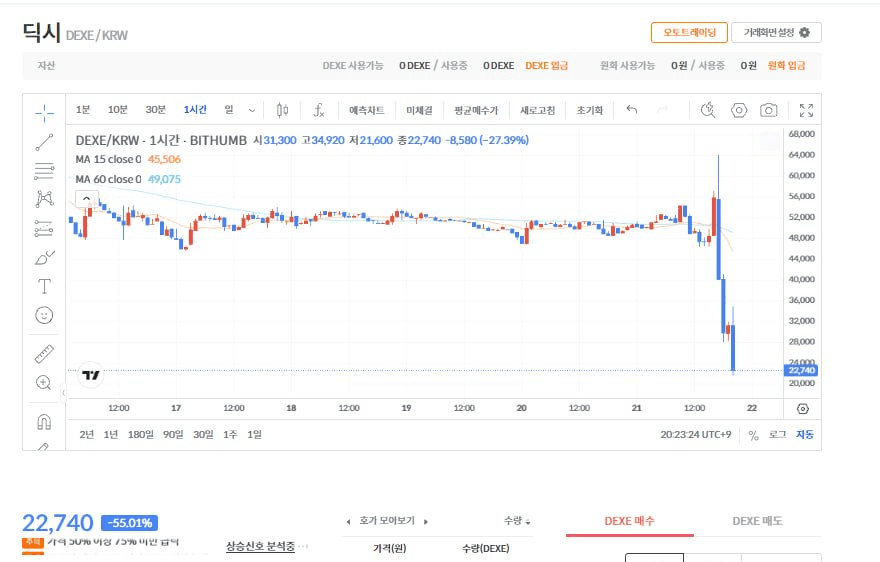Set chart range to 1주
Screen dimensions: 880x562
pyautogui.click(x=230, y=435)
